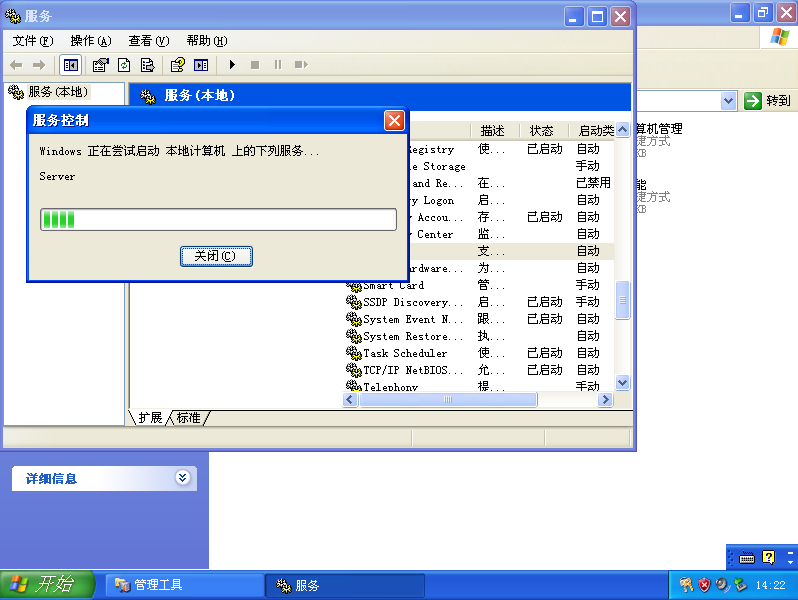
Task: Click SSDP Discovery service gear icon
Action: pos(353,302)
